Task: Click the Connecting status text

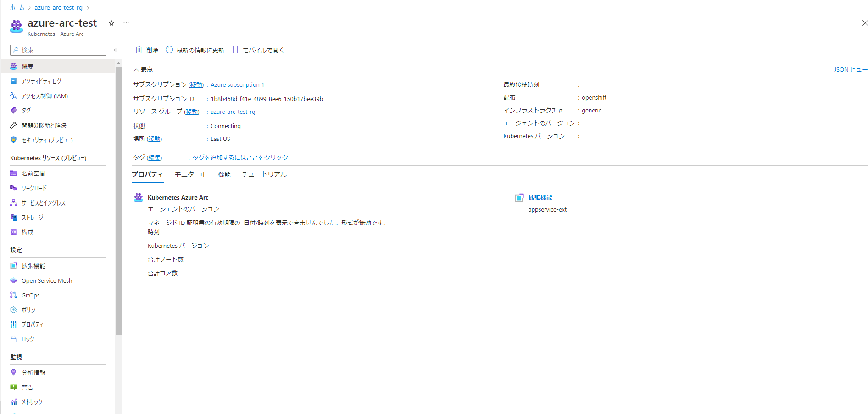Action: click(x=226, y=126)
